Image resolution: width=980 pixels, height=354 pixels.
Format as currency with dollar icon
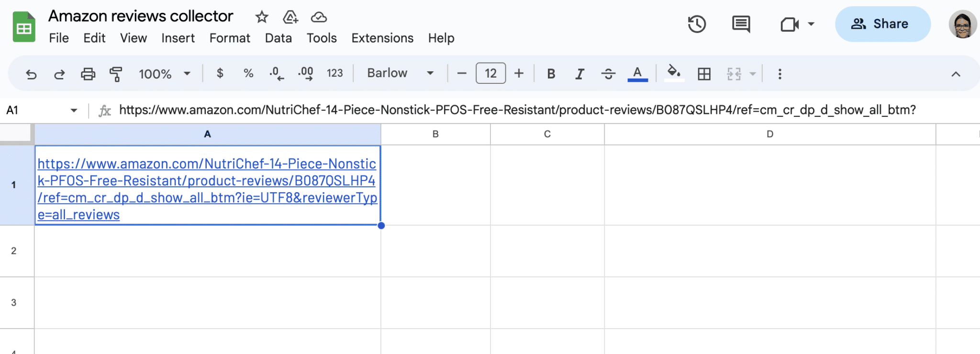220,73
